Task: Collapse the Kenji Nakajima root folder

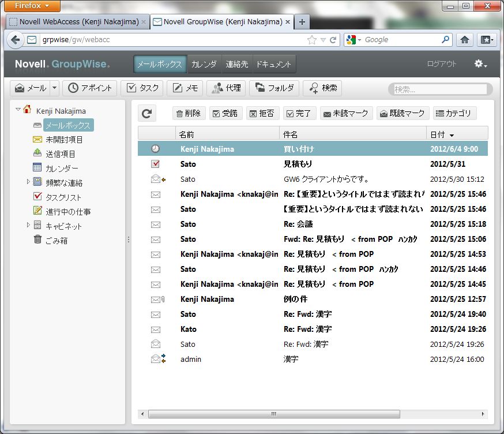Action: (18, 110)
